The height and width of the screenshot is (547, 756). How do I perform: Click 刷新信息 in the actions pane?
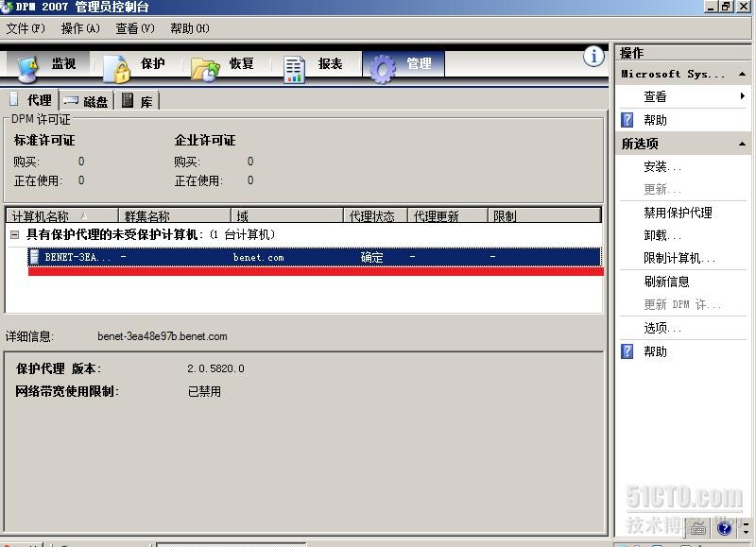pyautogui.click(x=666, y=282)
